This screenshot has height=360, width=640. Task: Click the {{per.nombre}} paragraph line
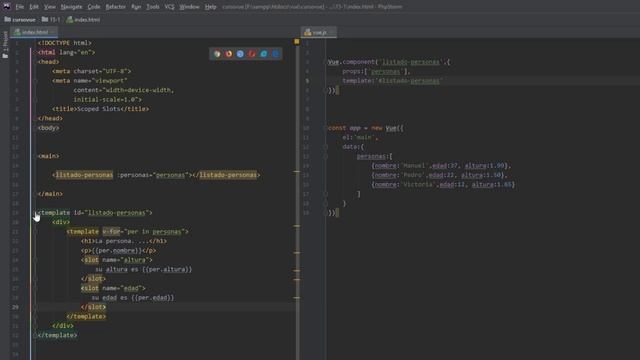click(118, 250)
